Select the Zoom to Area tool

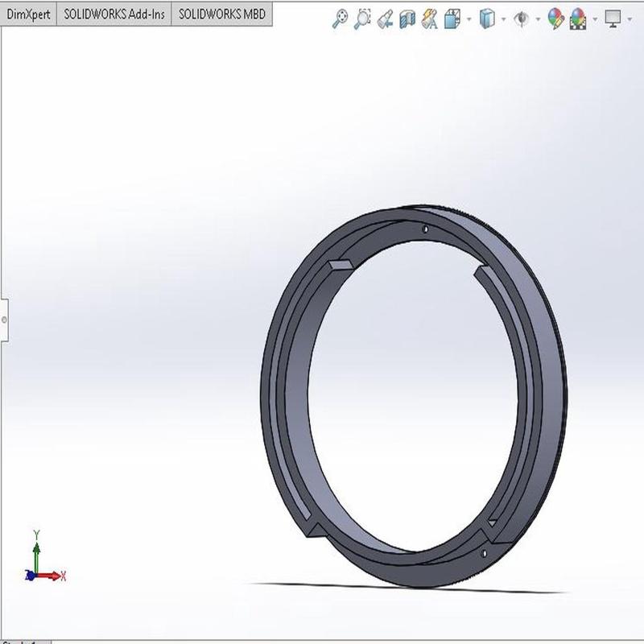click(x=362, y=19)
